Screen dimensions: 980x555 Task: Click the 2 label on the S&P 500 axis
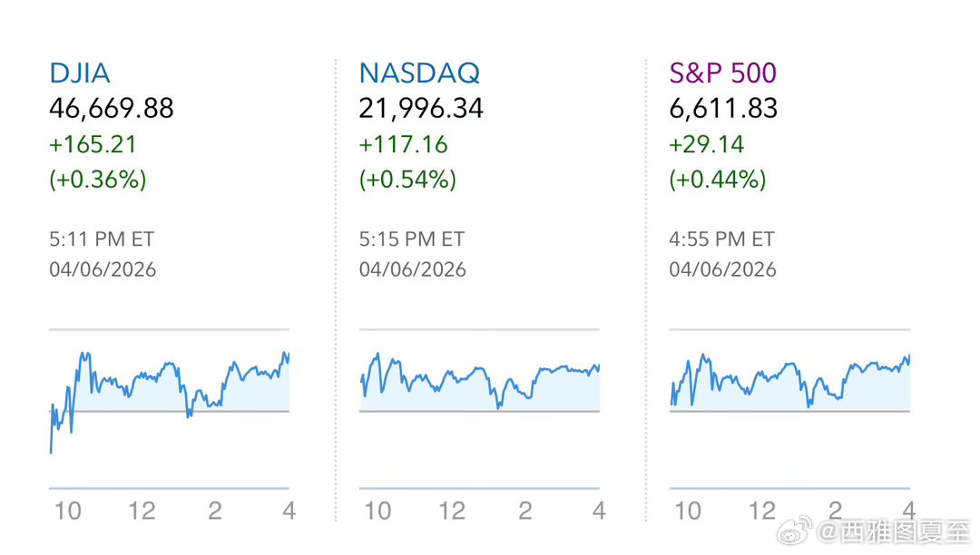pos(835,511)
